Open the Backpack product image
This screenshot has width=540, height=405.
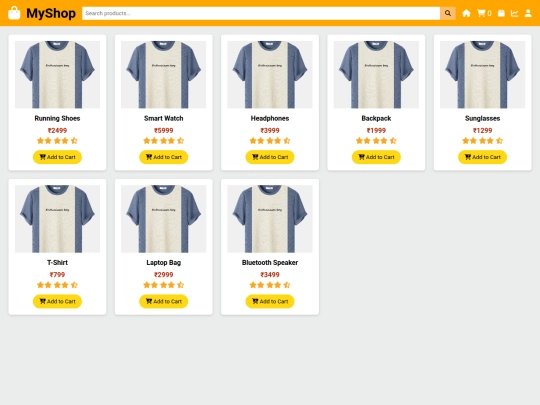376,75
